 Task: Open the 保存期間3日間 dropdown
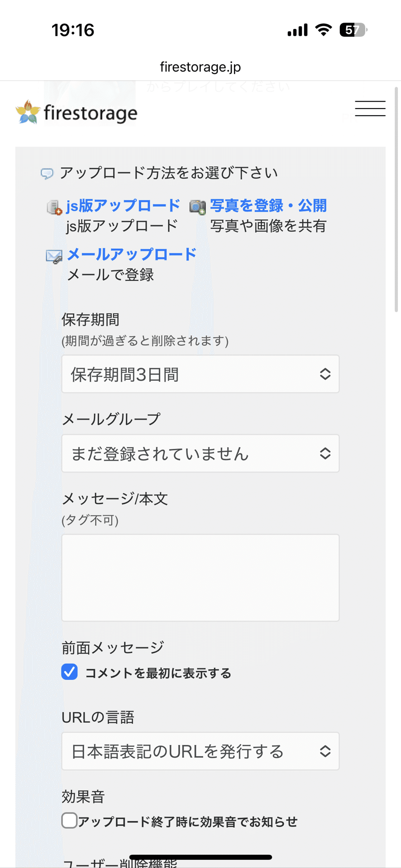pyautogui.click(x=200, y=374)
